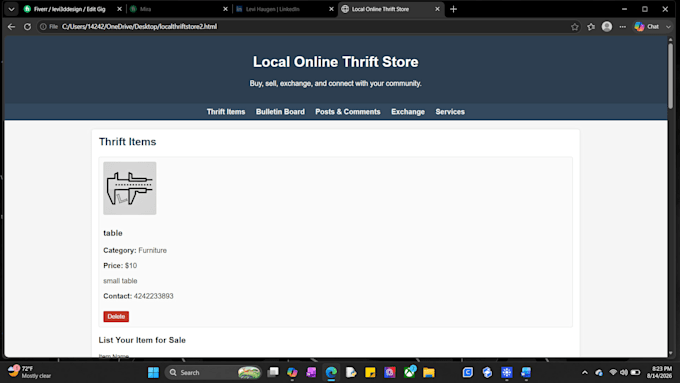680x383 pixels.
Task: Click the page vertical scrollbar thumb
Action: click(670, 75)
